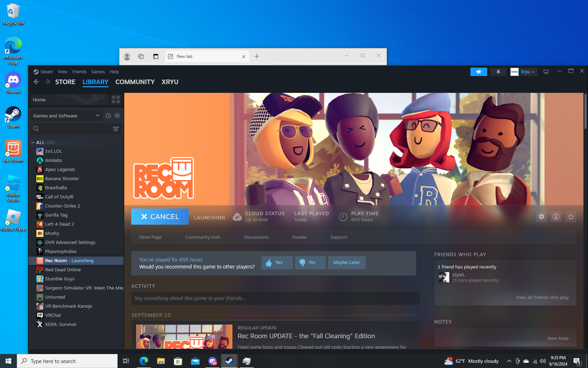Open the View menu

[x=62, y=72]
